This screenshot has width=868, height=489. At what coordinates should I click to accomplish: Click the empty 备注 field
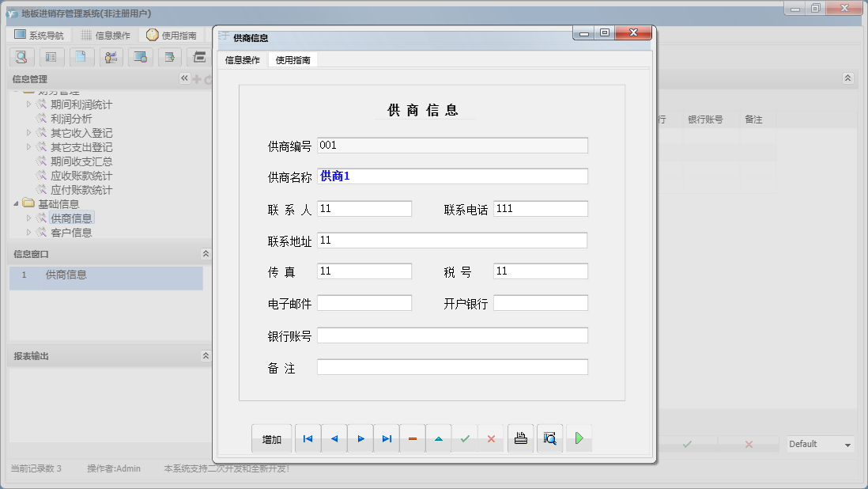[452, 366]
